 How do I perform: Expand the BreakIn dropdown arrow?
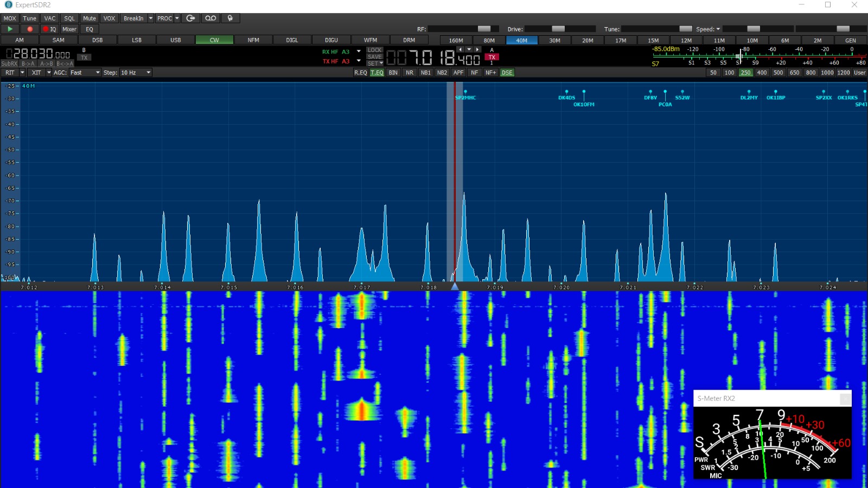coord(151,18)
